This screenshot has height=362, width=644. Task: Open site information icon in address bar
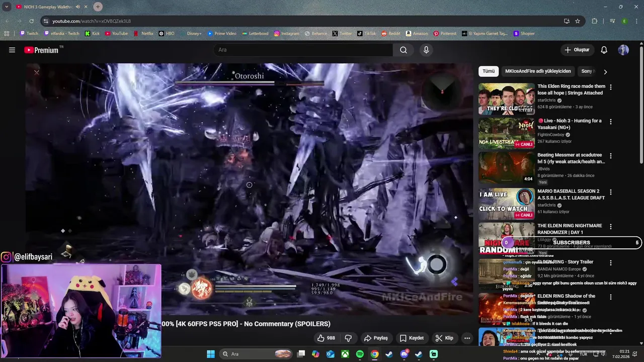46,21
